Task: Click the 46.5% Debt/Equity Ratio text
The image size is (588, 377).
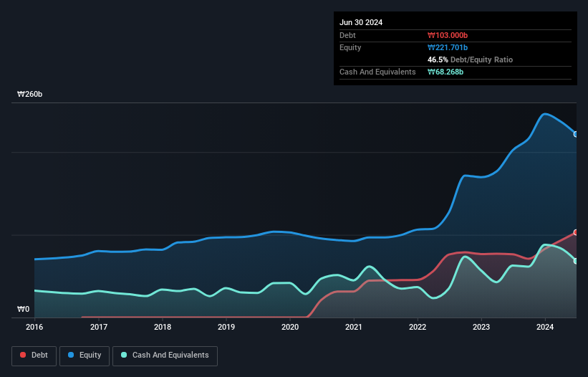Action: pos(470,59)
